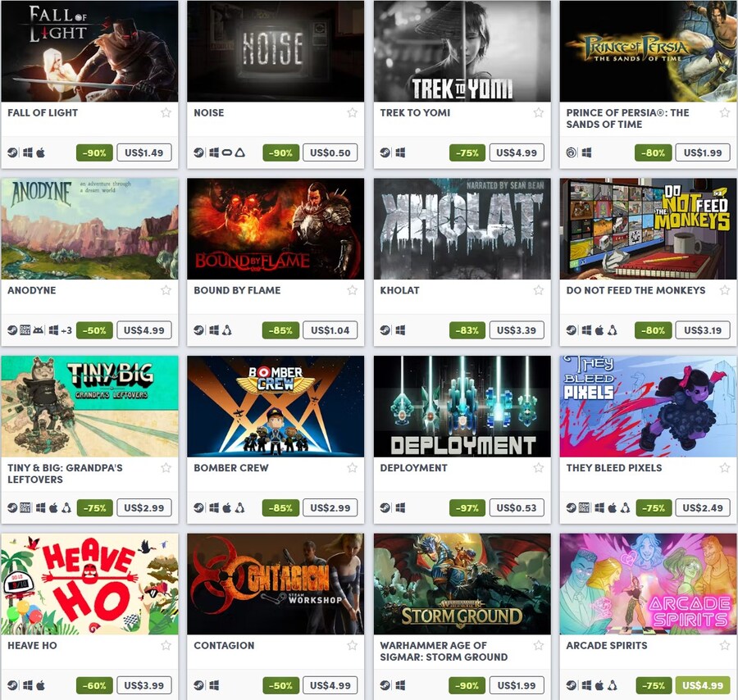Open Tiny & Big: Grandpa's Leftovers title link
The height and width of the screenshot is (700, 738).
pyautogui.click(x=65, y=474)
